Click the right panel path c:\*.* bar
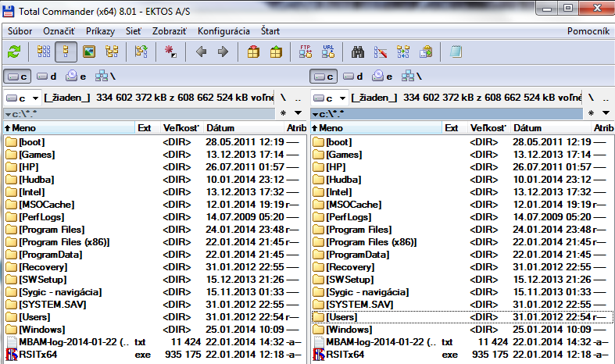This screenshot has height=364, width=615. [x=447, y=114]
